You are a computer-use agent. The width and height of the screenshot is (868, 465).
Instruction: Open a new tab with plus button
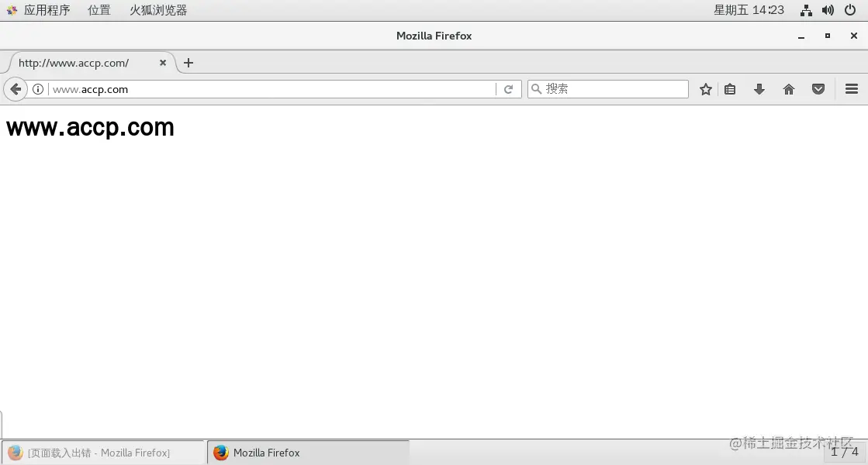pyautogui.click(x=188, y=63)
